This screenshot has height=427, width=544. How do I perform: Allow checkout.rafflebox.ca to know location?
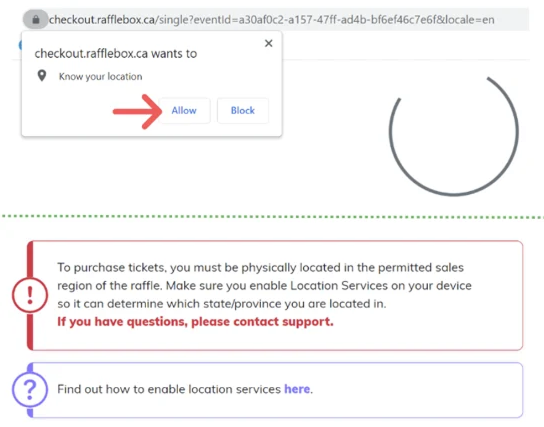(x=184, y=111)
